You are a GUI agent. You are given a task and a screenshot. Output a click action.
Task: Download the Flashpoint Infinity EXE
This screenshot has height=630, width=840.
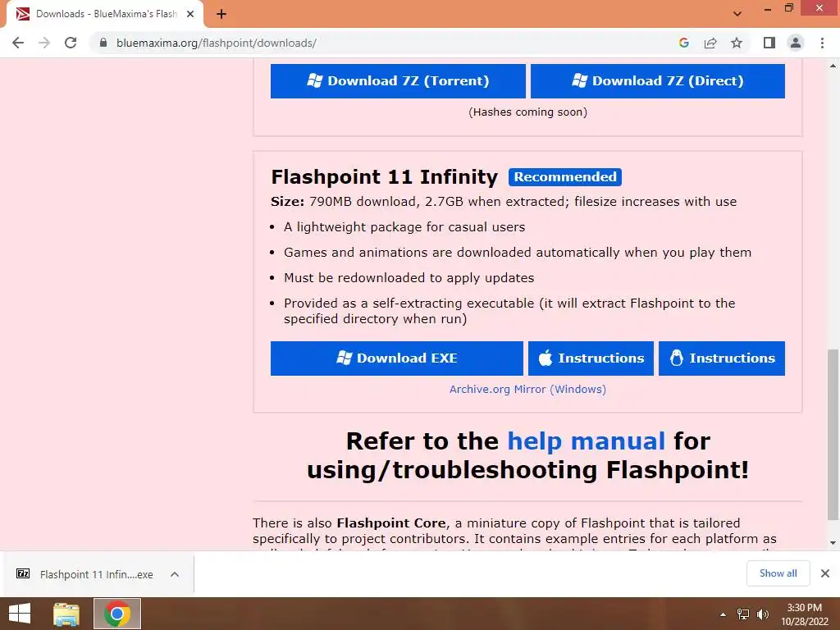point(396,358)
